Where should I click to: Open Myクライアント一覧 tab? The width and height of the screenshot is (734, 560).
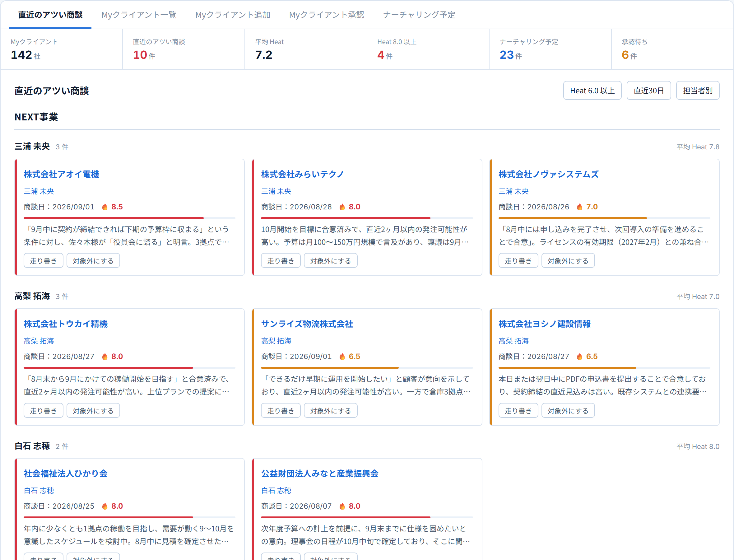[x=139, y=15]
